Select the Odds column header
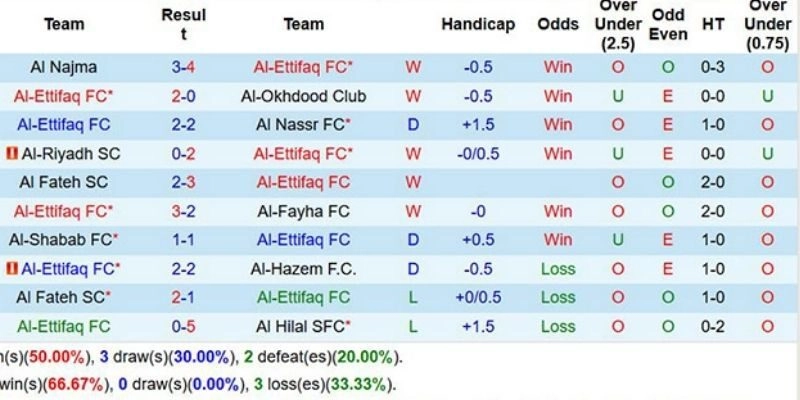 click(557, 24)
